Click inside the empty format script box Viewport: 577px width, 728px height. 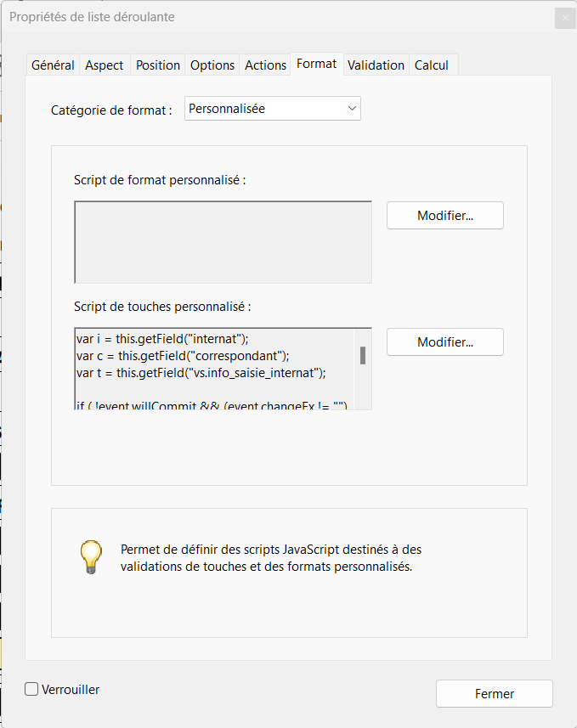click(223, 241)
